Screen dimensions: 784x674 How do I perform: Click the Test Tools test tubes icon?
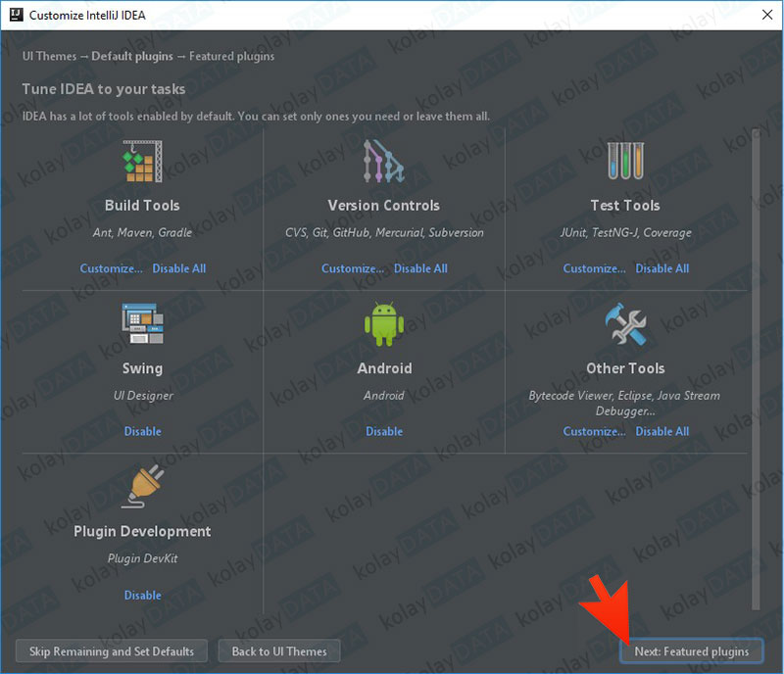click(x=624, y=162)
